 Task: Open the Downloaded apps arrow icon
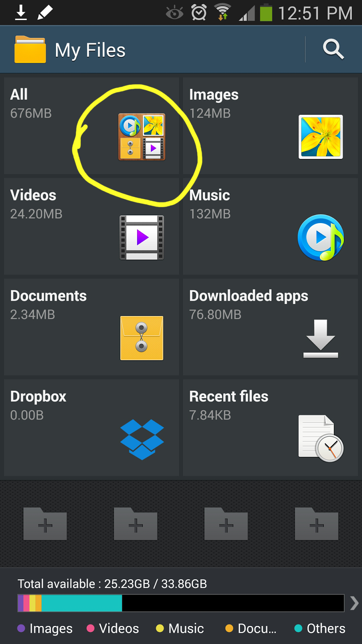click(321, 339)
